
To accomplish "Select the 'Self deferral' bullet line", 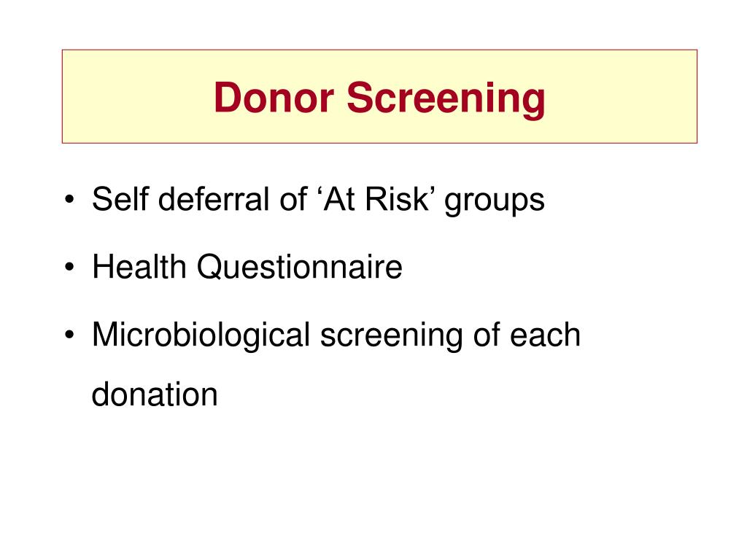I will 318,200.
